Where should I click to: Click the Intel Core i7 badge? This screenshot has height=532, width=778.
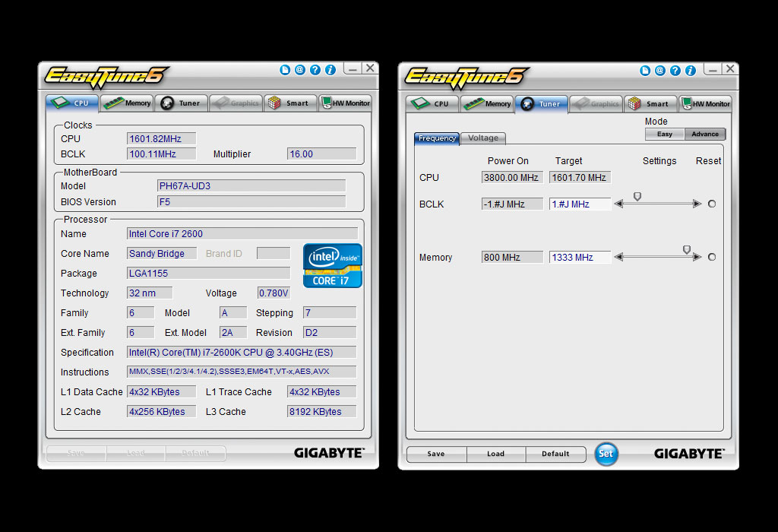[x=333, y=265]
